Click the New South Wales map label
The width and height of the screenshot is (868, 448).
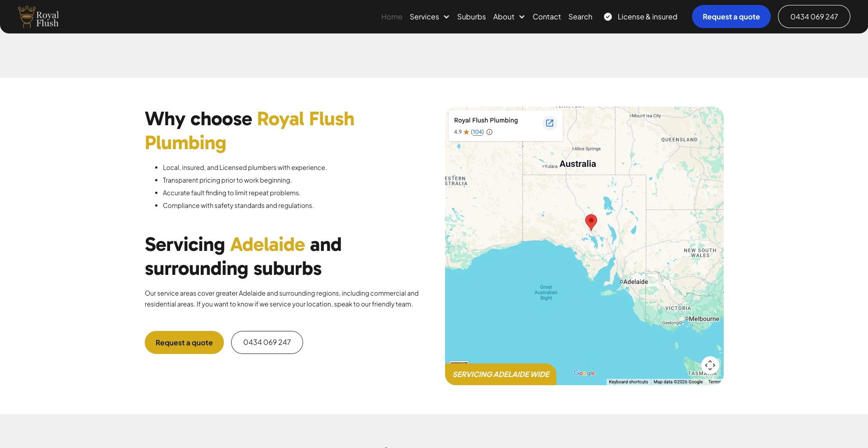700,253
